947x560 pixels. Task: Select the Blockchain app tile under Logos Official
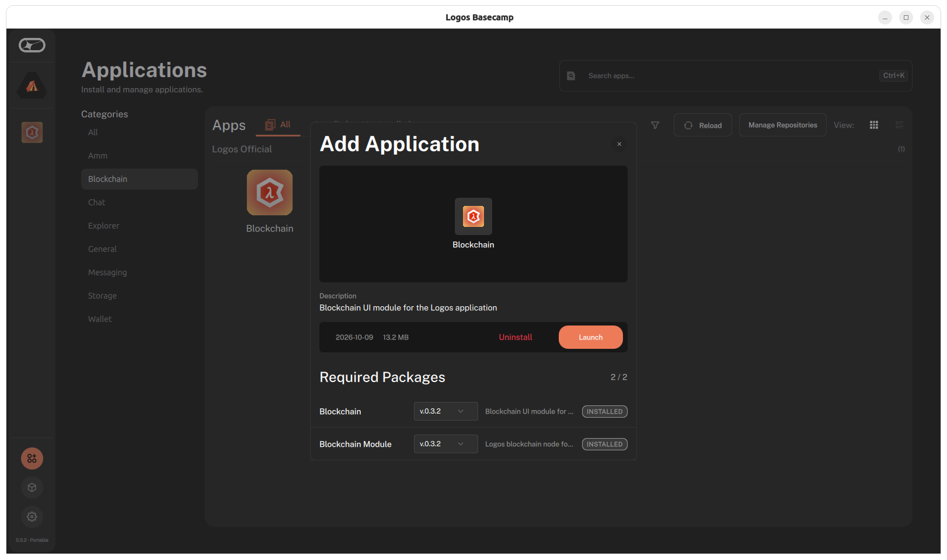[270, 202]
